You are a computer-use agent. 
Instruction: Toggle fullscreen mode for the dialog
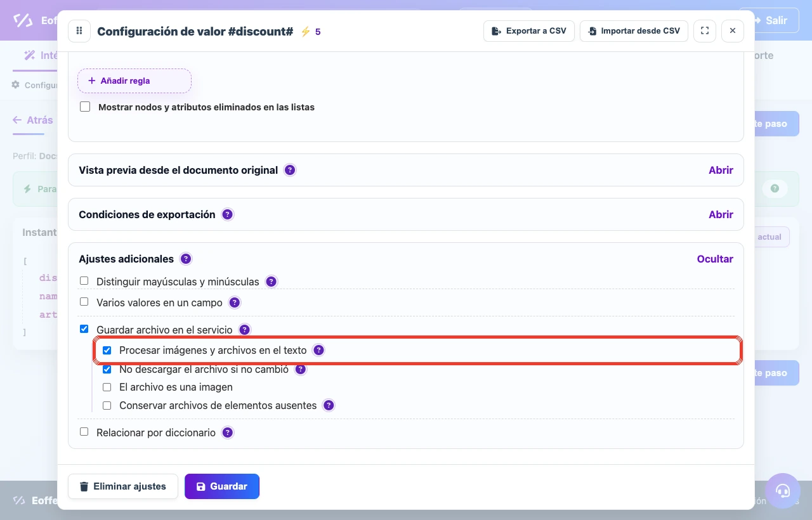click(x=705, y=31)
